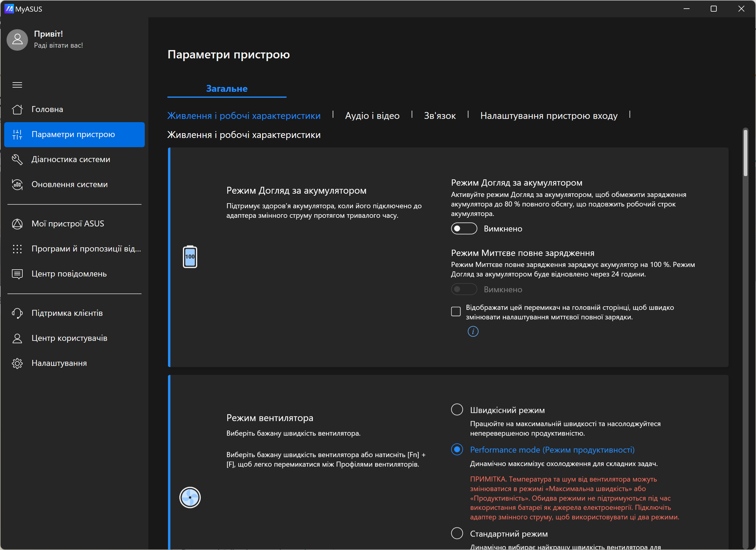This screenshot has height=550, width=756.
Task: Open Оновлення системи page
Action: (x=74, y=184)
